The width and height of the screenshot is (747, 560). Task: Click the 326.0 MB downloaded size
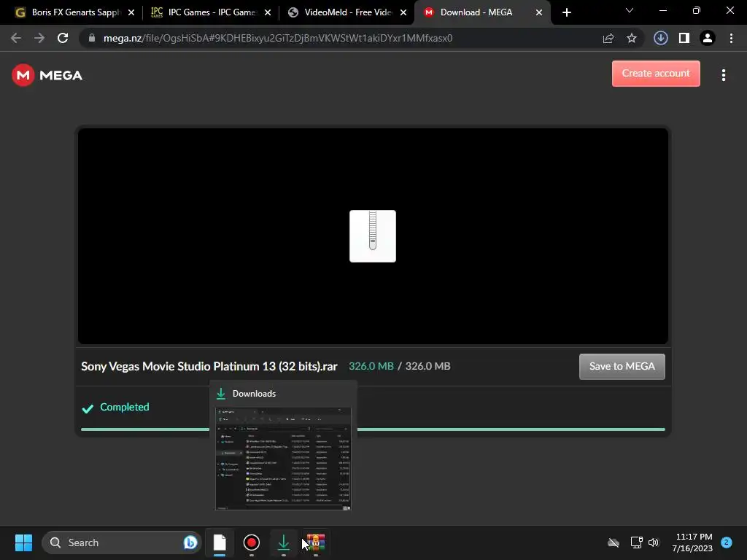pos(371,366)
